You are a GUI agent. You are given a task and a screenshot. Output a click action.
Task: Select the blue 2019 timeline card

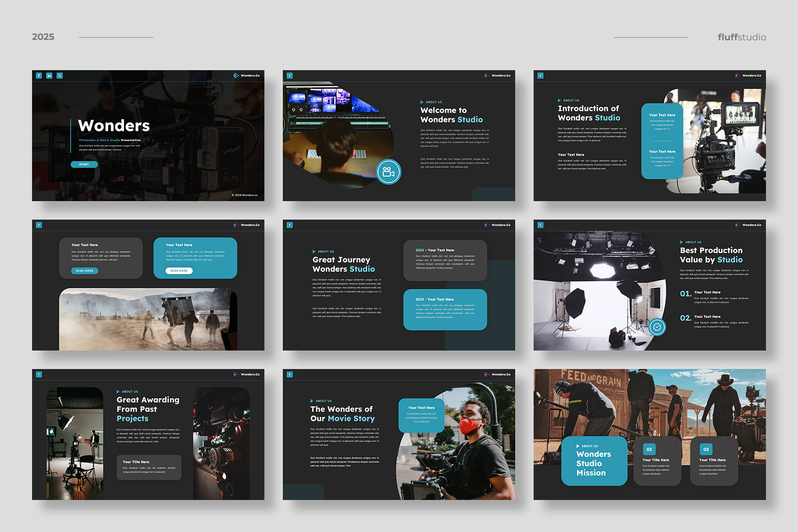445,309
